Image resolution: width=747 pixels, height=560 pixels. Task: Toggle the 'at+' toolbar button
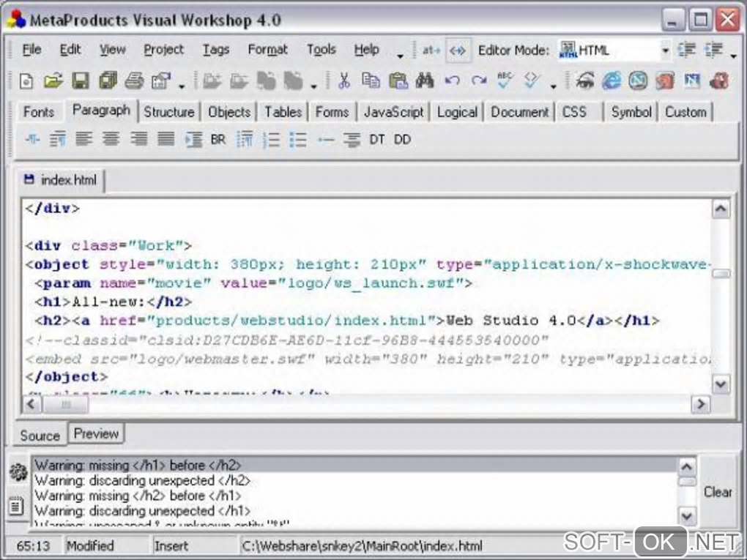[x=431, y=50]
